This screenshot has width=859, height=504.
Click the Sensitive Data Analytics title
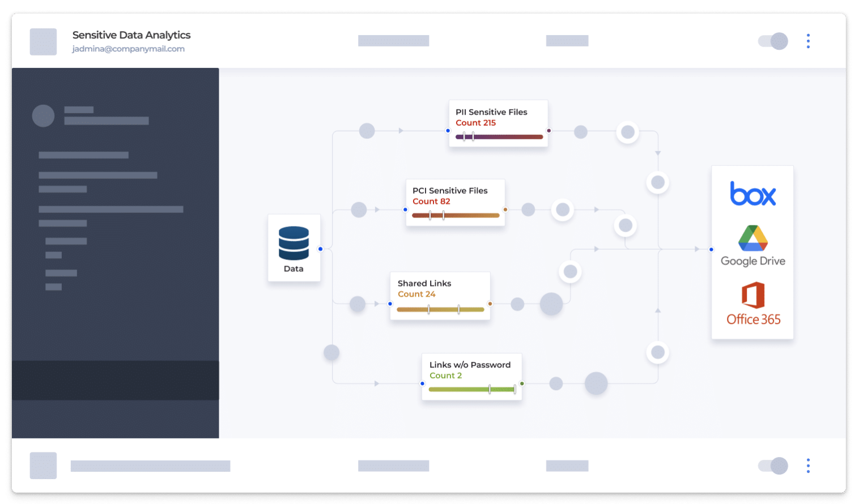pyautogui.click(x=131, y=35)
